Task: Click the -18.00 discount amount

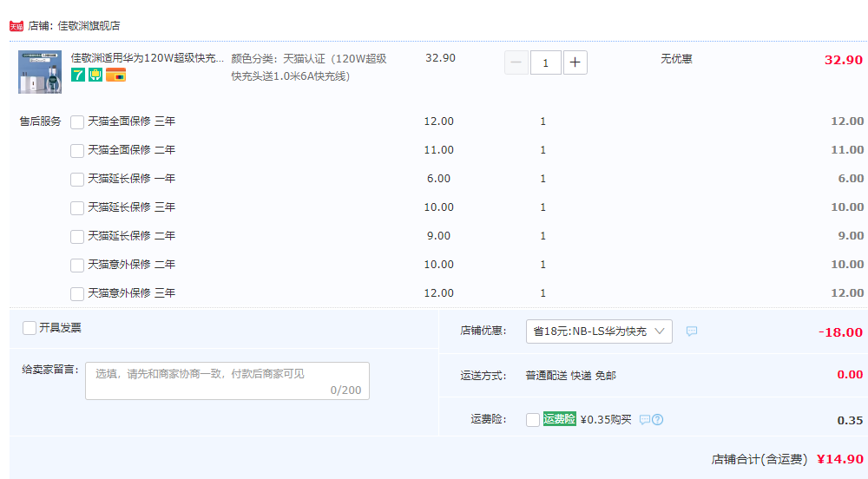Action: coord(840,332)
